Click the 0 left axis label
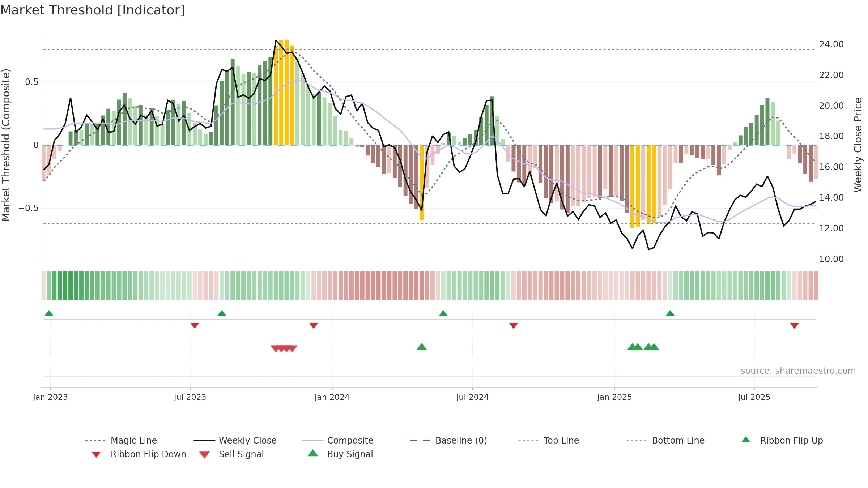This screenshot has height=488, width=868. [36, 145]
